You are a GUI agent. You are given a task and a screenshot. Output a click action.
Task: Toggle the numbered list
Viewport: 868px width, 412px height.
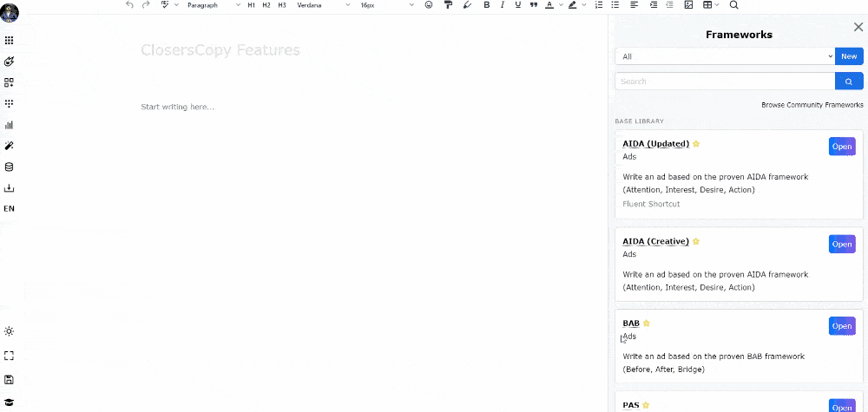[598, 5]
